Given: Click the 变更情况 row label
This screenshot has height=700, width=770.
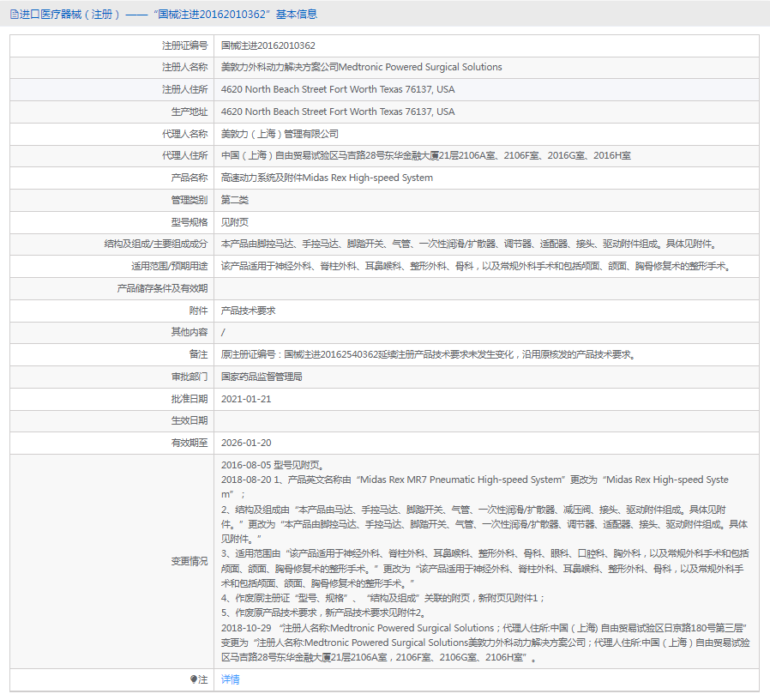Looking at the screenshot, I should click(x=189, y=562).
